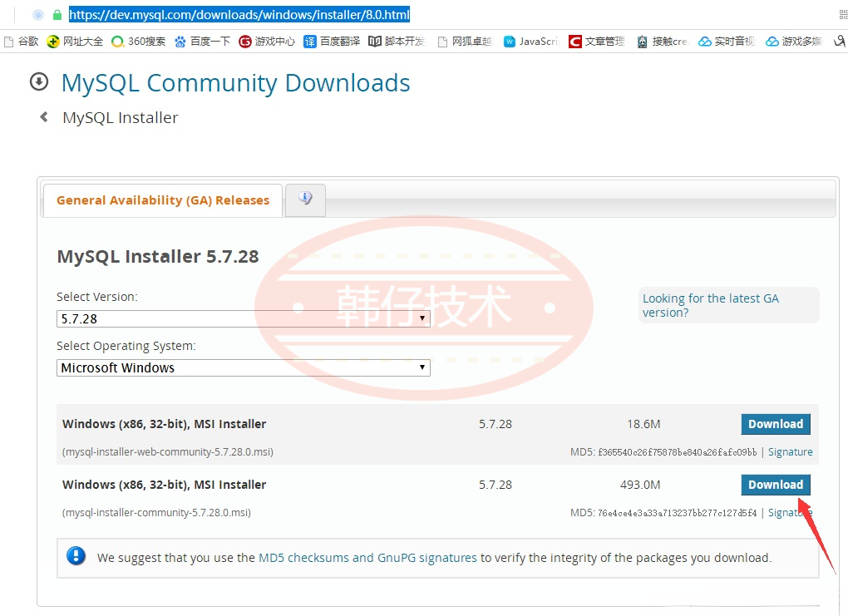
Task: Open the 360搜索 bookmark
Action: (x=139, y=42)
